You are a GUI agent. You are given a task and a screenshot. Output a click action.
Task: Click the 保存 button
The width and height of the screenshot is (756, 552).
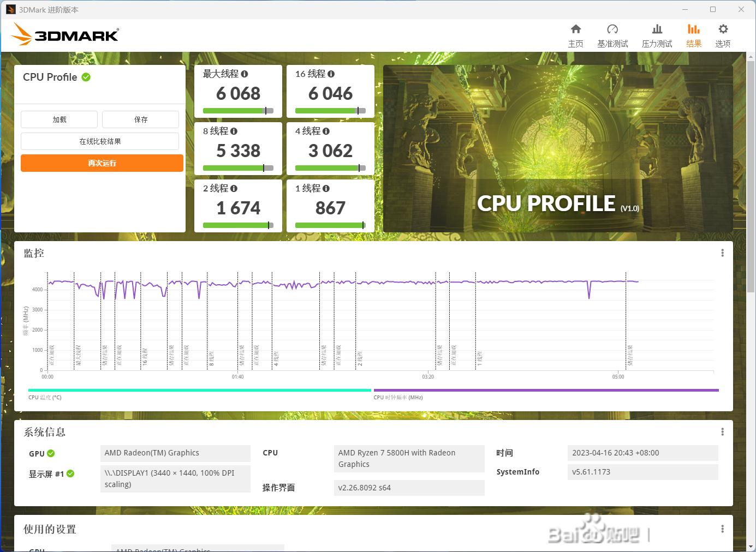click(140, 119)
